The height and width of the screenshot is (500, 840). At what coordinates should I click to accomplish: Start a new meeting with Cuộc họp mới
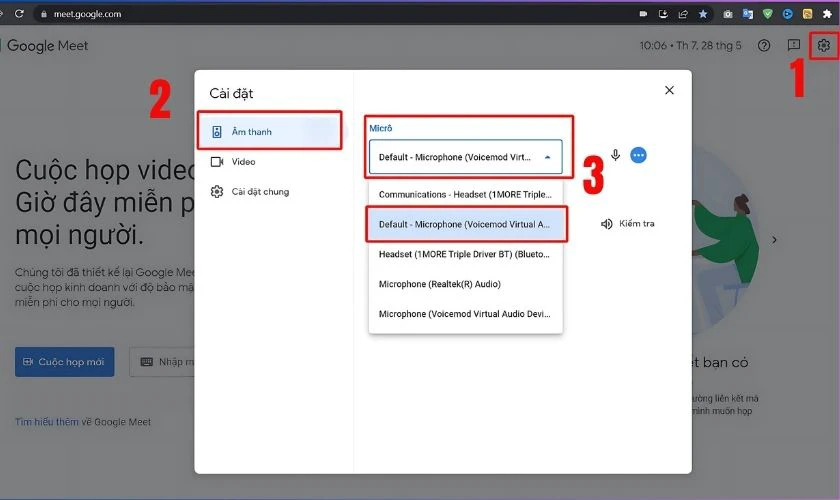[x=64, y=362]
